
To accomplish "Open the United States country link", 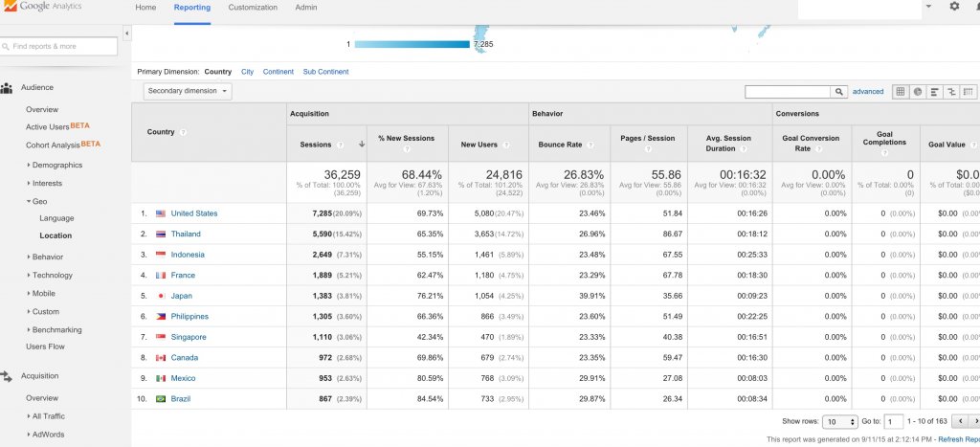I will pos(194,213).
